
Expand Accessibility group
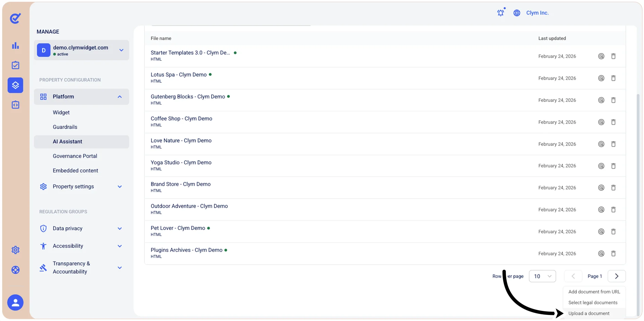pyautogui.click(x=81, y=246)
